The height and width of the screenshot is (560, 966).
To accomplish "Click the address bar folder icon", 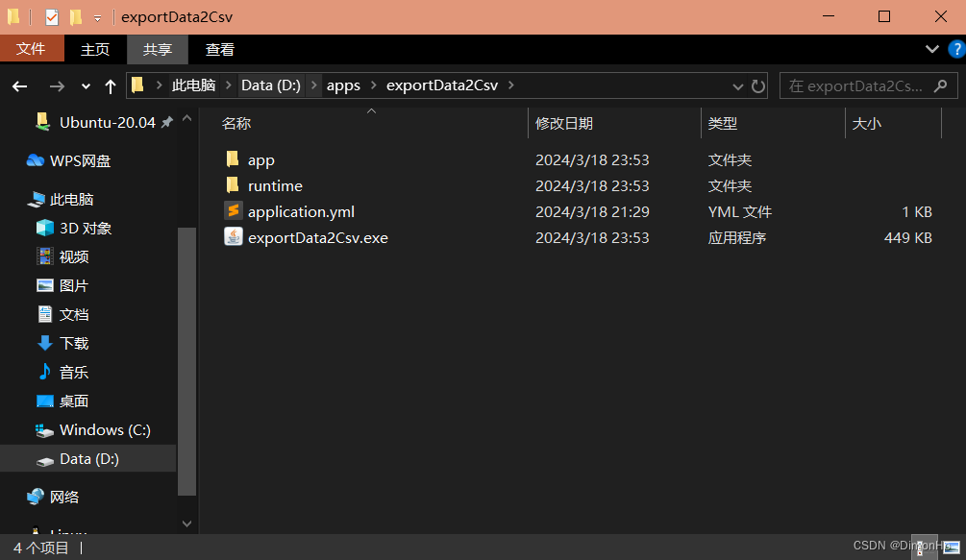I will click(x=138, y=85).
